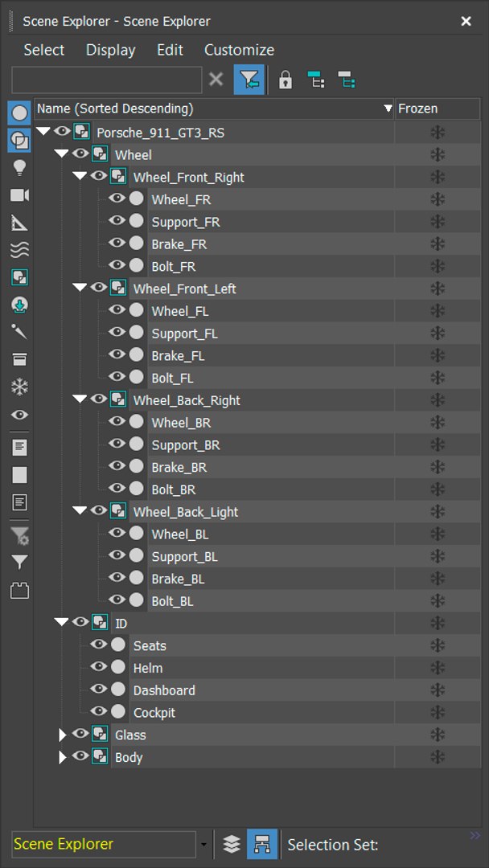Screen dimensions: 489x868
Task: Click the Frozen column header
Action: click(x=438, y=108)
